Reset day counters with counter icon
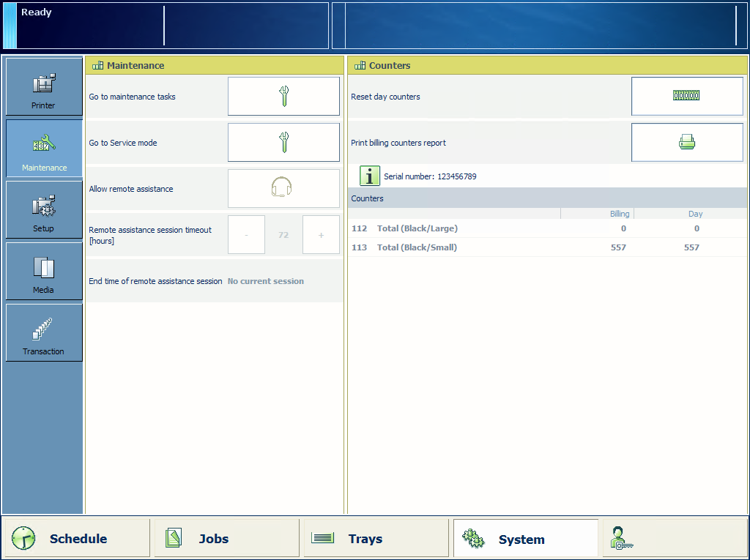The width and height of the screenshot is (750, 560). coord(686,96)
